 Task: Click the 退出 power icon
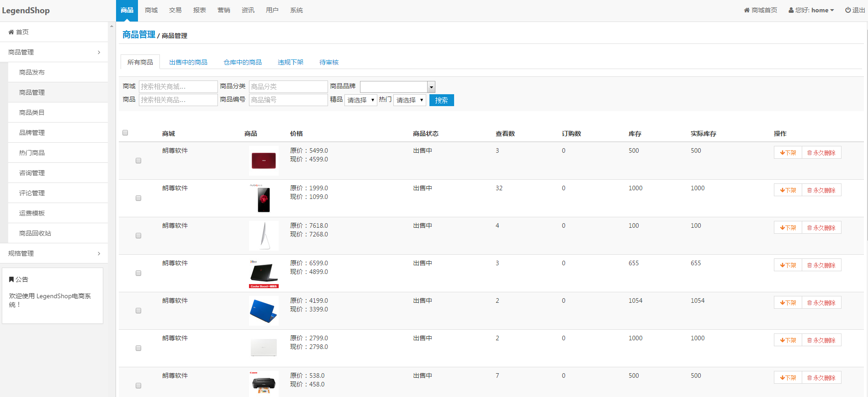click(848, 10)
